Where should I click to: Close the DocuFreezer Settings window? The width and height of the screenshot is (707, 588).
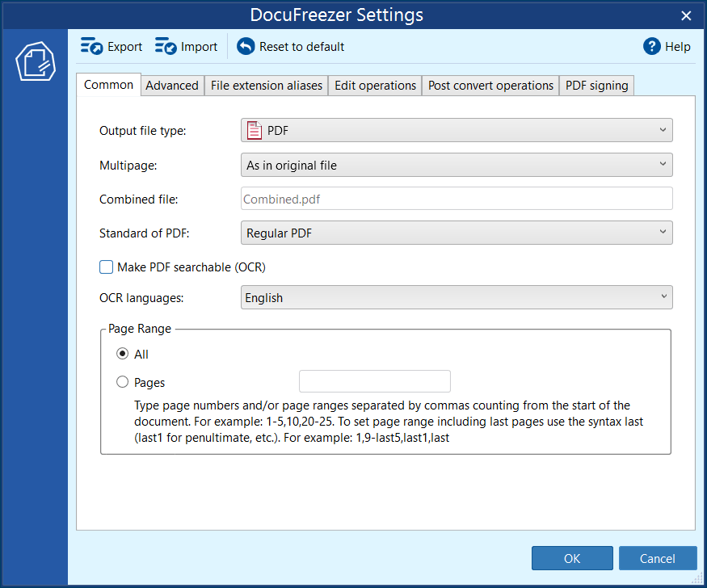686,16
